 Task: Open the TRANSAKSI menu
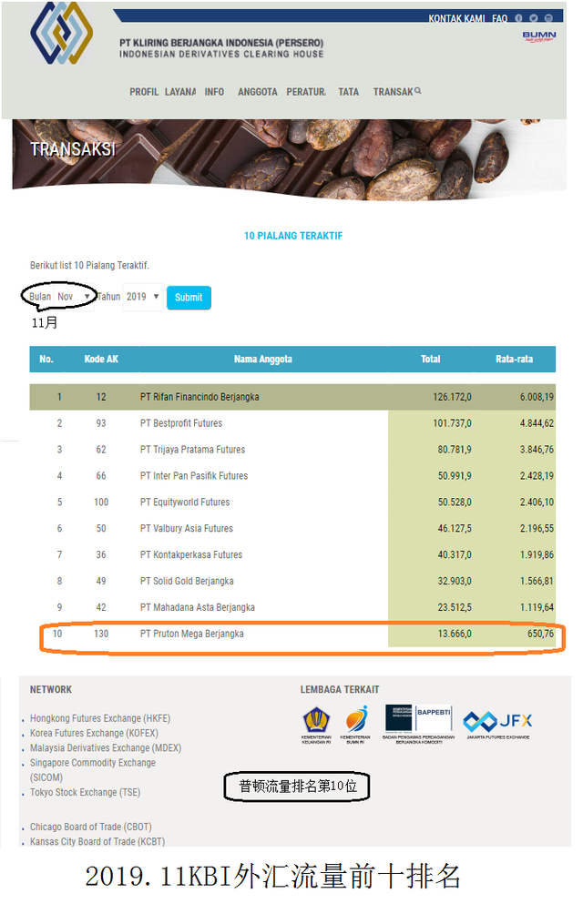[394, 92]
